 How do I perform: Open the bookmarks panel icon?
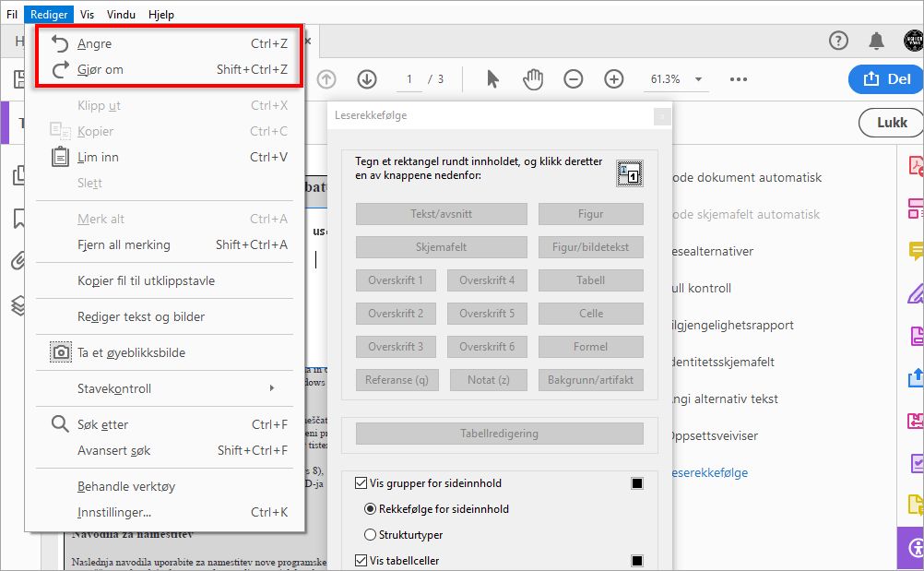coord(19,219)
